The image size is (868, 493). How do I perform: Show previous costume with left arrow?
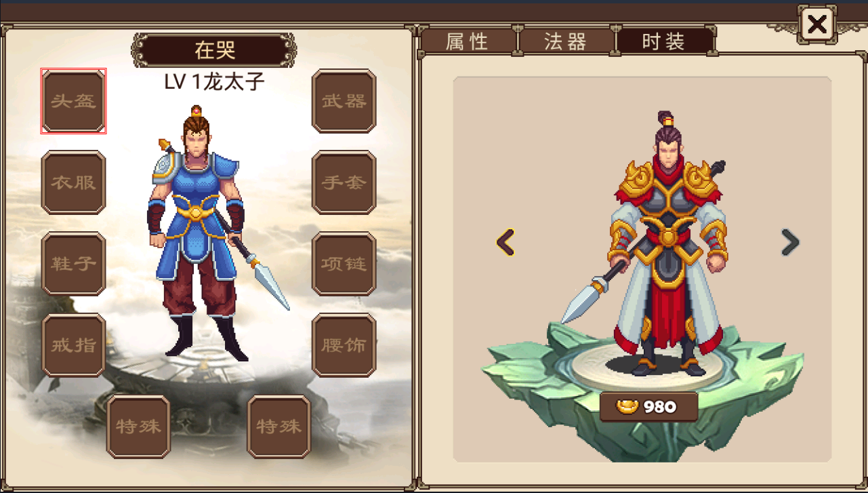[x=505, y=242]
